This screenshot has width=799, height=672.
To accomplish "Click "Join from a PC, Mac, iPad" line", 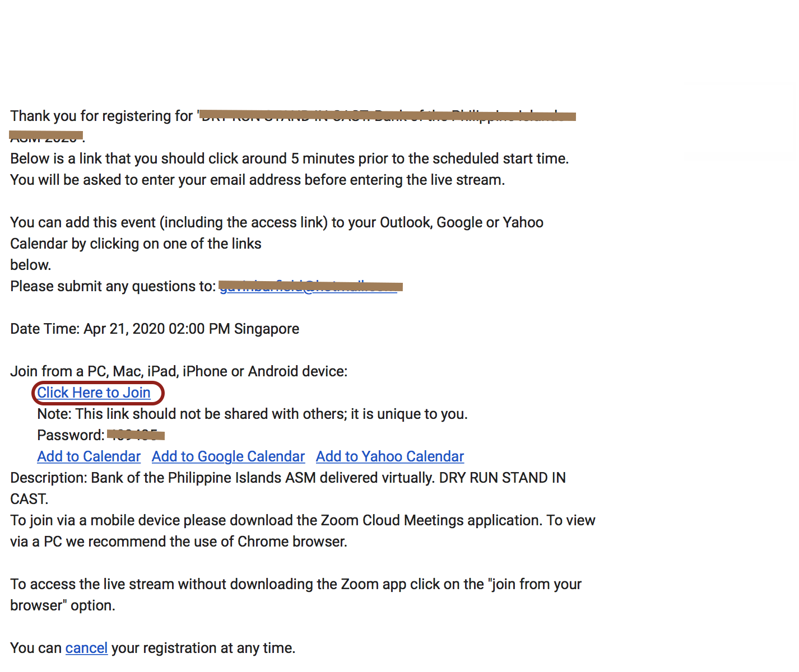I will (179, 371).
